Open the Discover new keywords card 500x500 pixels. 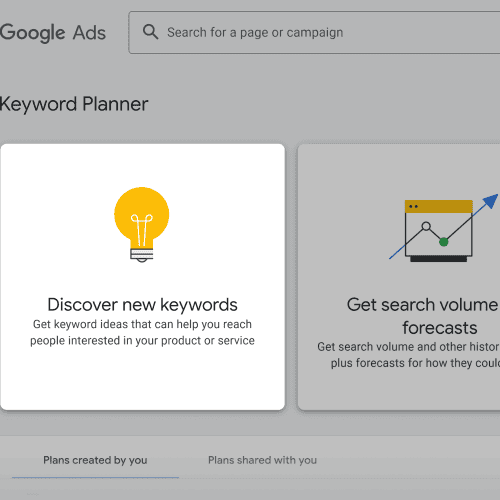click(x=143, y=277)
